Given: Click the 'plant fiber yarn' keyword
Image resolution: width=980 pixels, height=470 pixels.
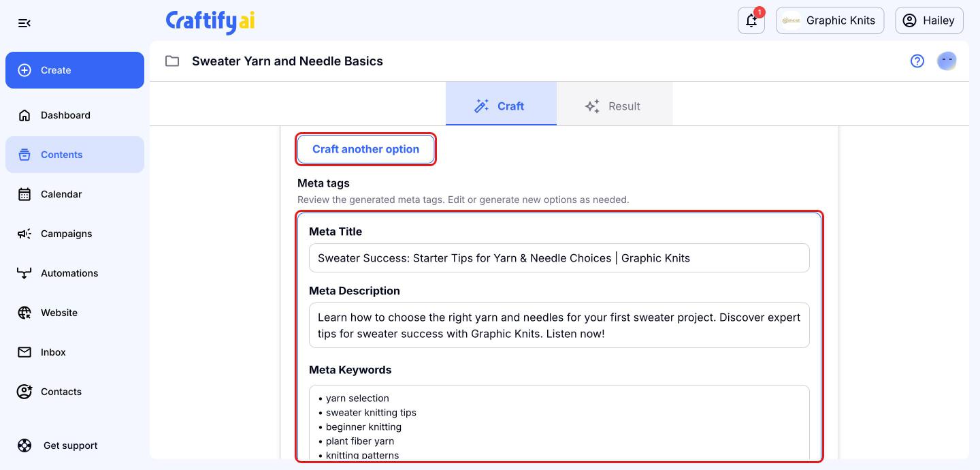Looking at the screenshot, I should coord(360,441).
